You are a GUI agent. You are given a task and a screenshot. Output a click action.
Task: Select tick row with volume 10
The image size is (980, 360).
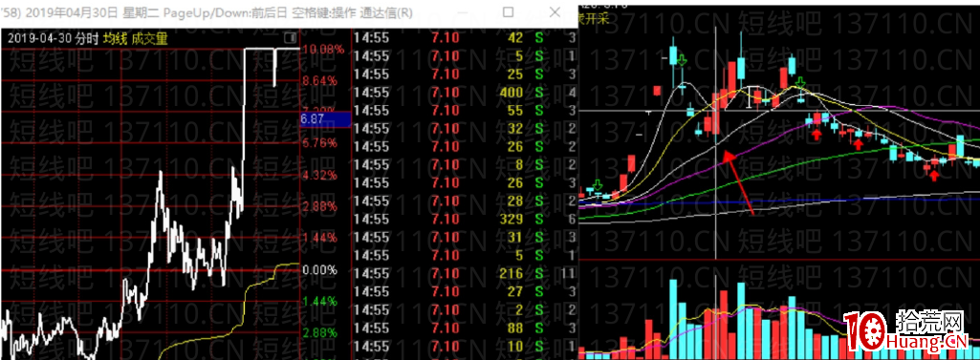point(465,346)
